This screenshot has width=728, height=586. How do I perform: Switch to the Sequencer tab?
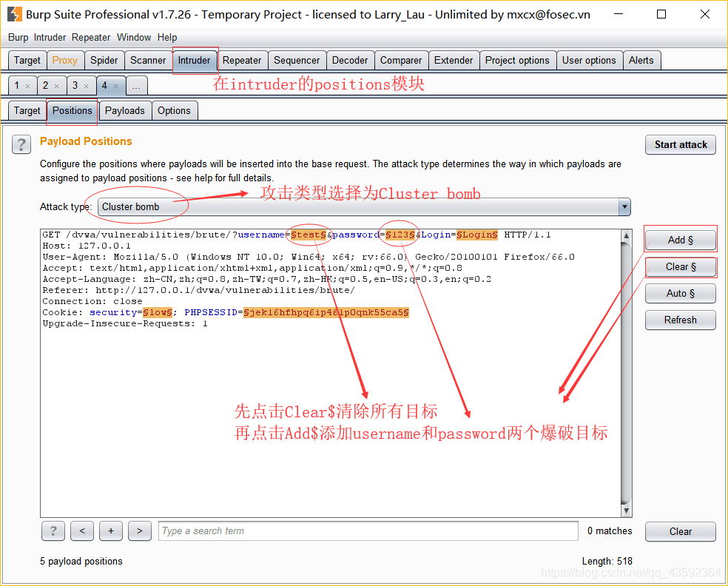coord(297,61)
